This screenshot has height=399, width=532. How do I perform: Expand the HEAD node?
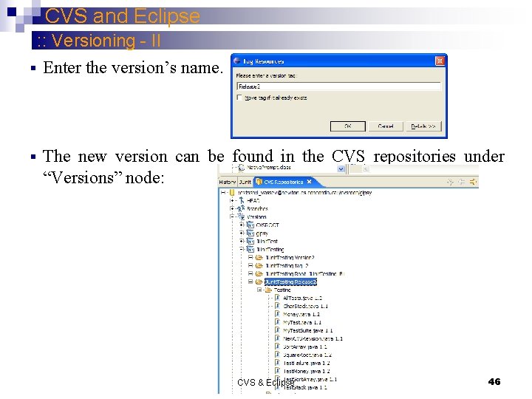tap(232, 200)
